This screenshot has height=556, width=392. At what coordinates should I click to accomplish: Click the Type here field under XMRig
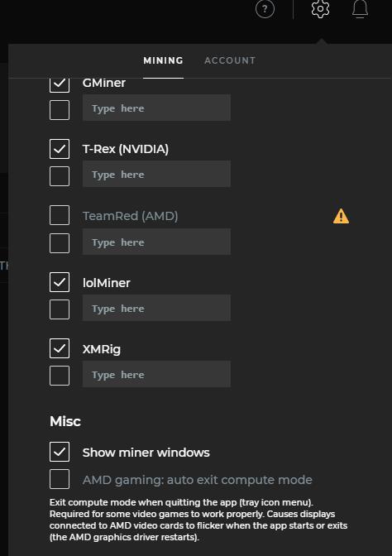tap(156, 374)
